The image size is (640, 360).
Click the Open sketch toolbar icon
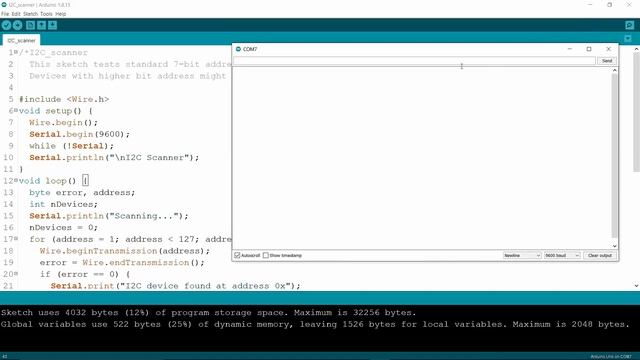point(41,25)
